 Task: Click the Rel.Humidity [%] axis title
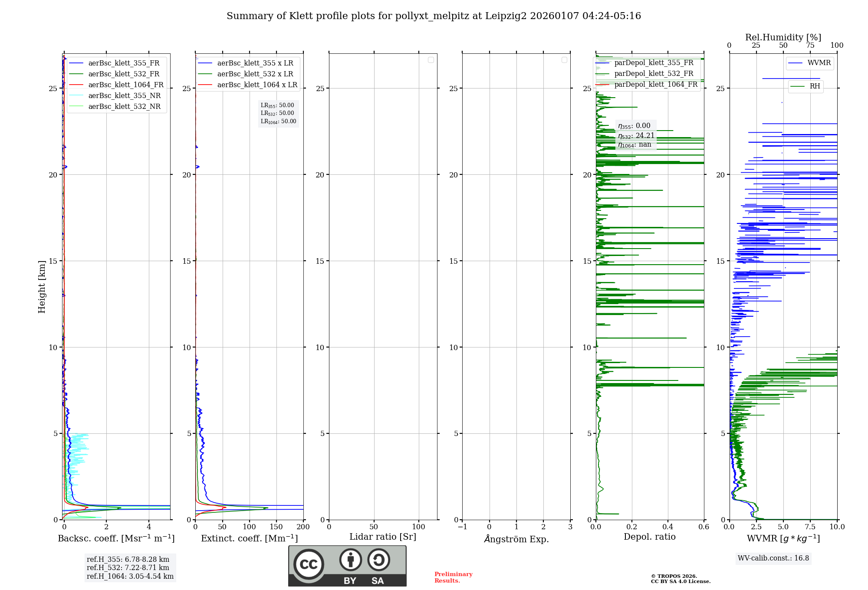pos(783,37)
